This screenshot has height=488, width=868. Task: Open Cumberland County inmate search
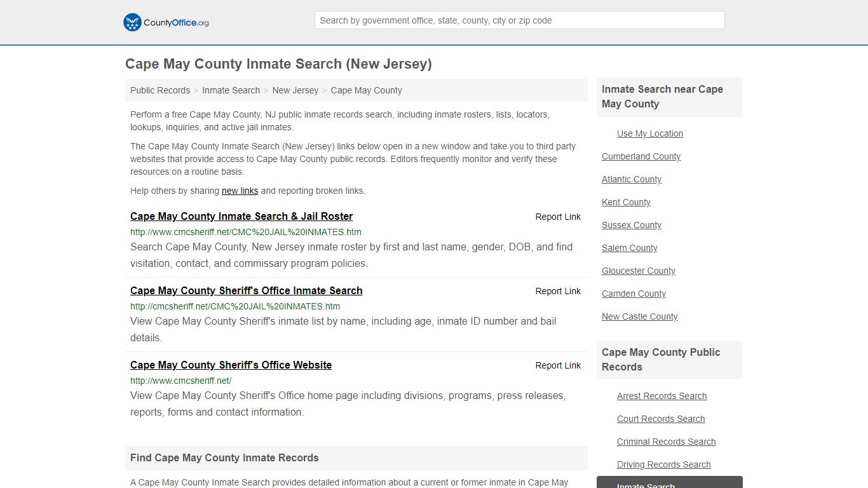pos(641,156)
